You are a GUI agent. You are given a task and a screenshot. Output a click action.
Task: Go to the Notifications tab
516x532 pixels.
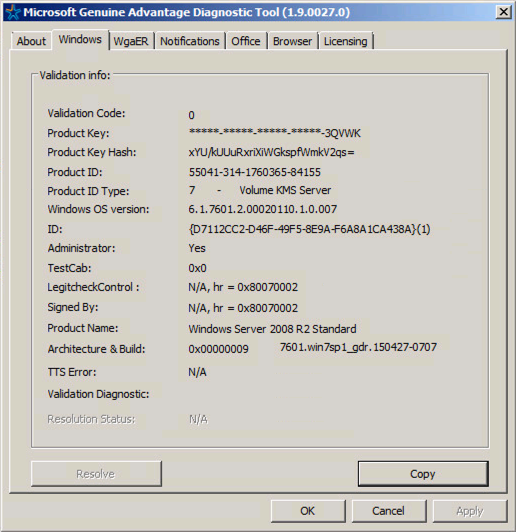coord(190,41)
